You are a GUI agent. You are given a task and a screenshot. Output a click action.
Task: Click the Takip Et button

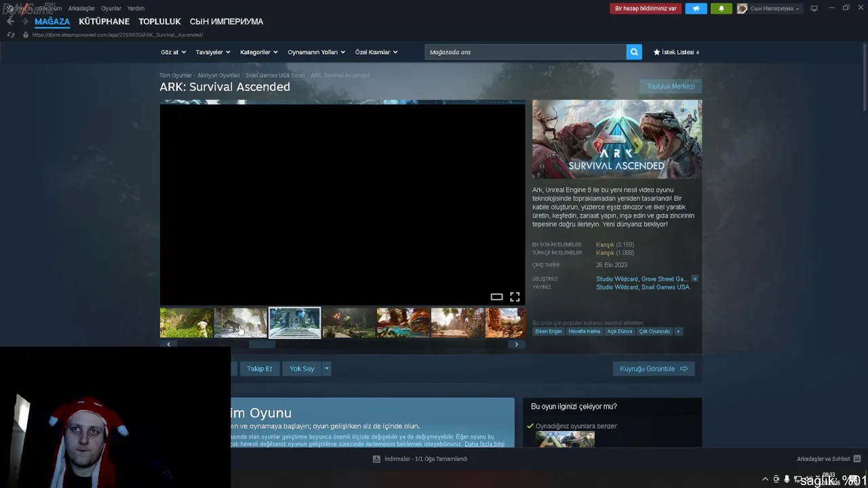point(259,369)
